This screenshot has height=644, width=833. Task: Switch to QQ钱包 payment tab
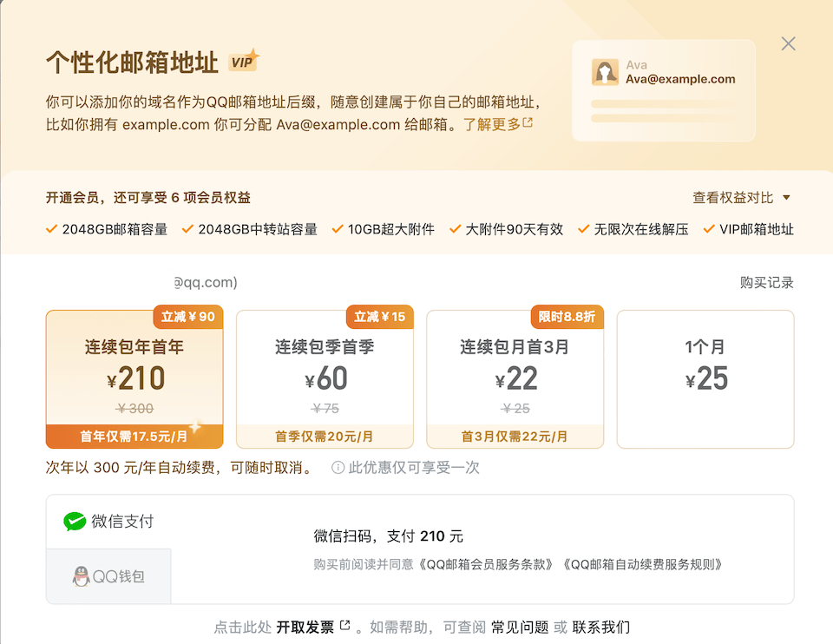tap(108, 576)
